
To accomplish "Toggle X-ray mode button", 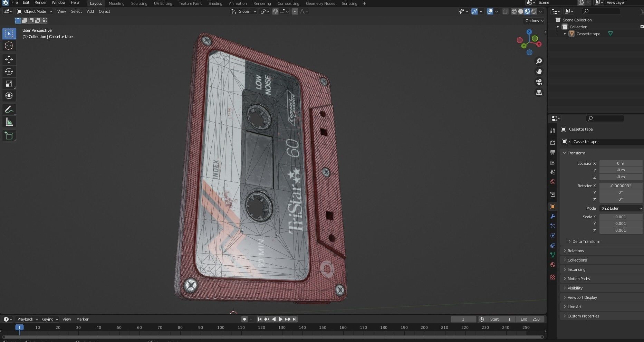I will coord(505,11).
